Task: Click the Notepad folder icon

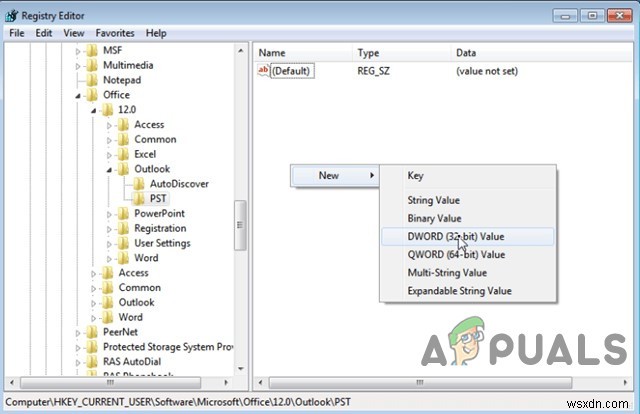Action: (92, 80)
